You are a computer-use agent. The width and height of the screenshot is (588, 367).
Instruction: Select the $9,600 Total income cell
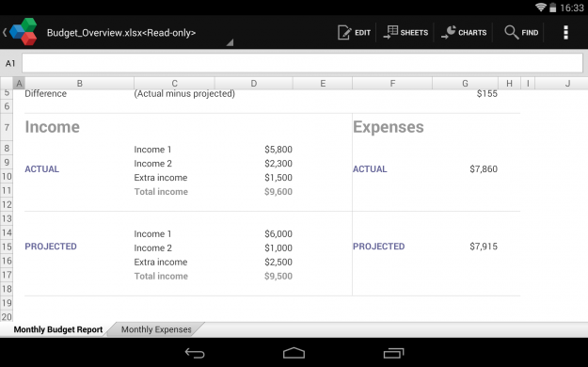pos(278,192)
